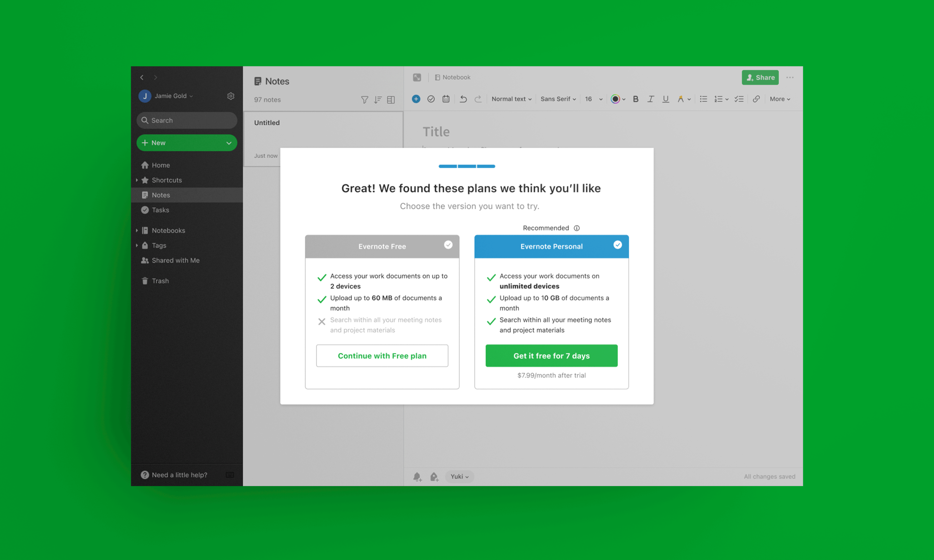
Task: Open Normal text style dropdown
Action: (x=512, y=99)
